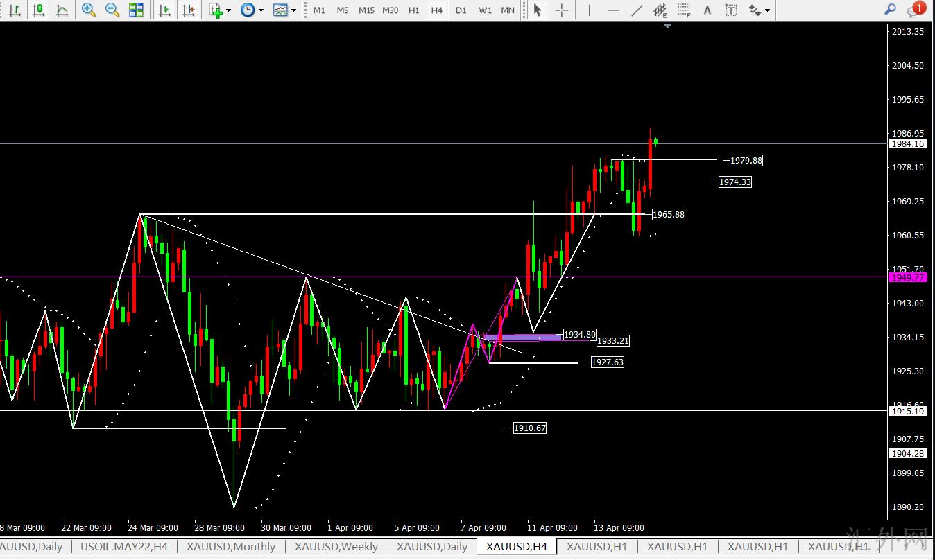Click the tile windows icon
The height and width of the screenshot is (560, 935).
[137, 10]
